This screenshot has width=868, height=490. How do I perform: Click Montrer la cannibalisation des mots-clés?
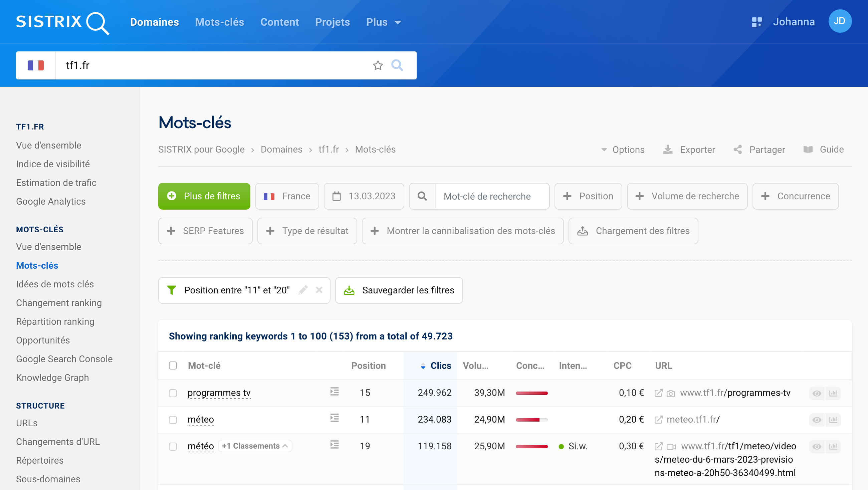[x=463, y=231]
